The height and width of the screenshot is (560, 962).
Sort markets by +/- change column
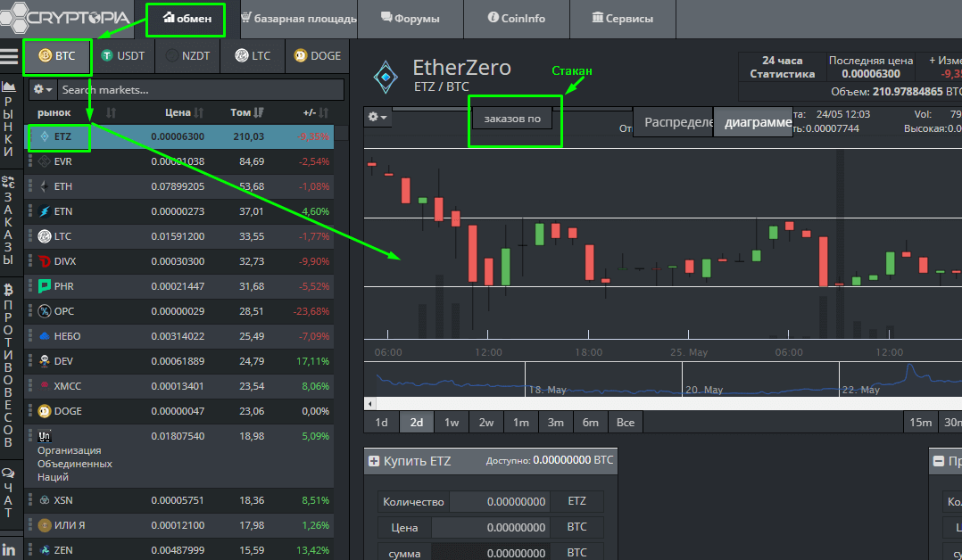pos(315,113)
